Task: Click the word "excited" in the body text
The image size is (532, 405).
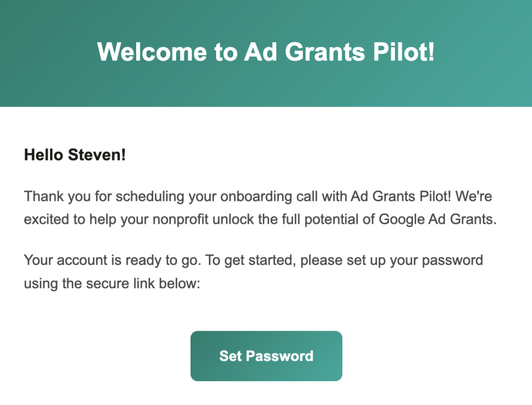Action: click(46, 219)
